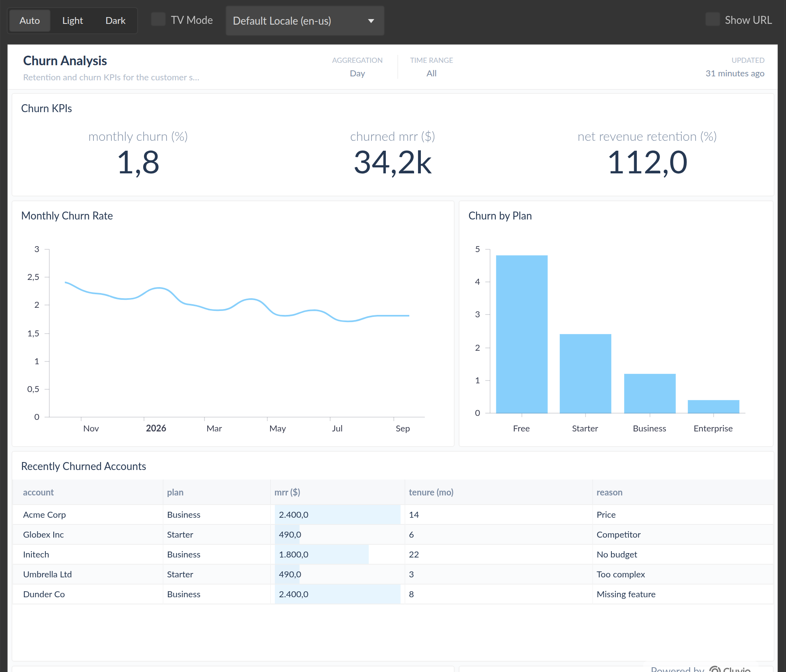Click the truncated dashboard description text
This screenshot has width=786, height=672.
(111, 78)
